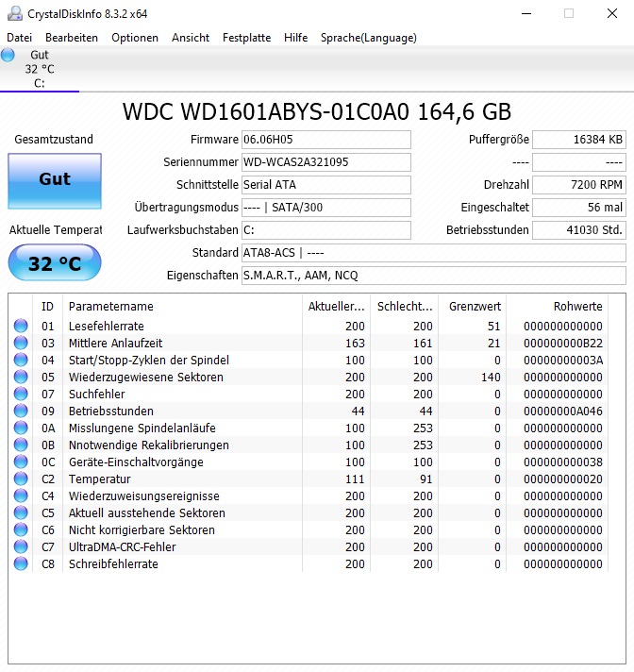
Task: Click the status orb for Geräte-Einschaltvorgänge
Action: click(21, 462)
